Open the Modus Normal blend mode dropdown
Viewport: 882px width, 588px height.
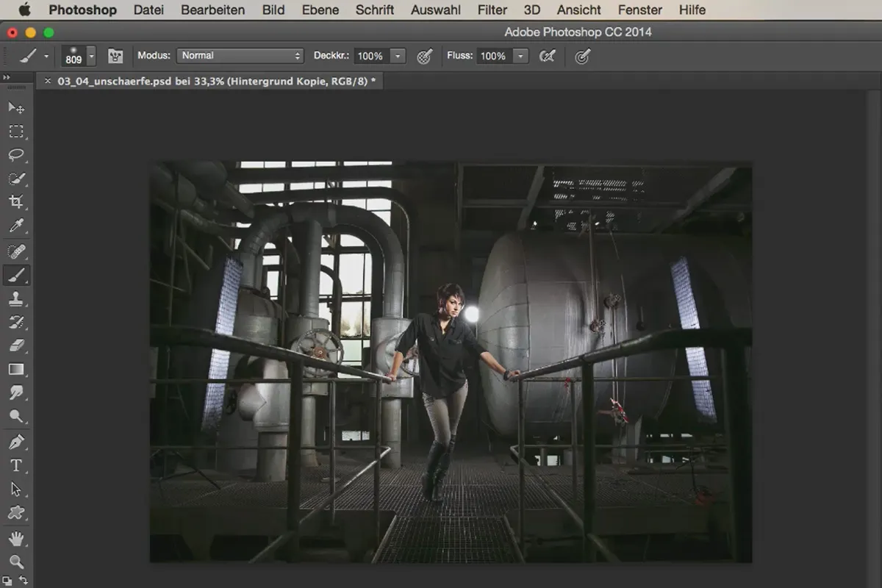tap(240, 56)
